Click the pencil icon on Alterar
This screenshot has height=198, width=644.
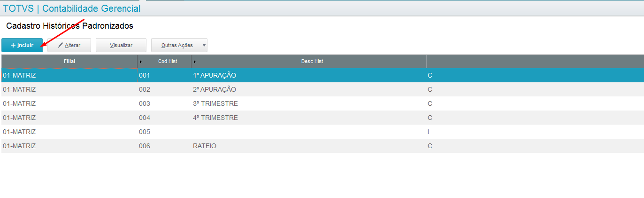60,45
